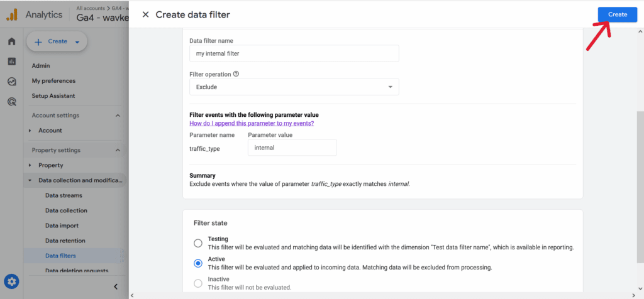The width and height of the screenshot is (644, 299).
Task: Open the Advertising icon in sidebar
Action: coord(11,102)
